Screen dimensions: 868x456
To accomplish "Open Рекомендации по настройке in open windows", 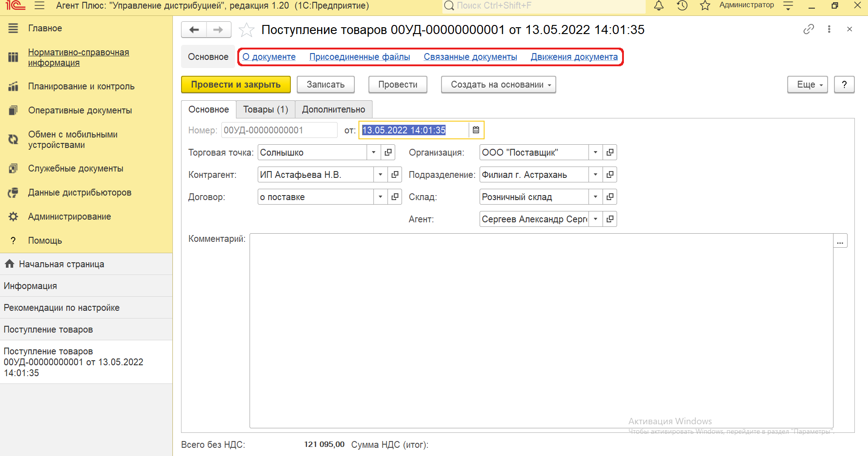I will point(86,308).
